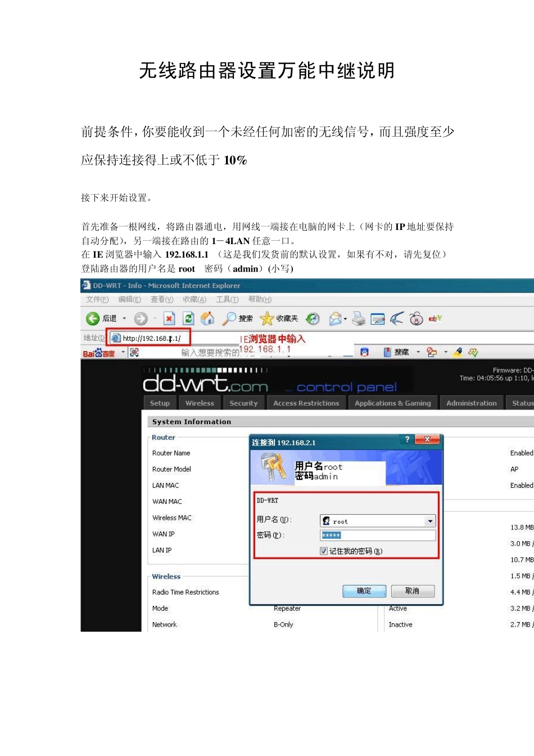This screenshot has width=534, height=756.
Task: Click the green Refresh page icon
Action: (188, 319)
